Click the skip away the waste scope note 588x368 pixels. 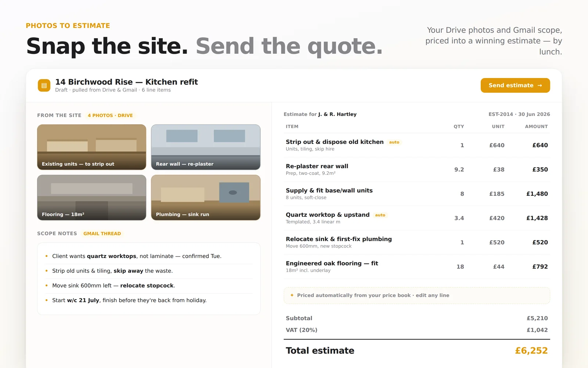[149, 271]
